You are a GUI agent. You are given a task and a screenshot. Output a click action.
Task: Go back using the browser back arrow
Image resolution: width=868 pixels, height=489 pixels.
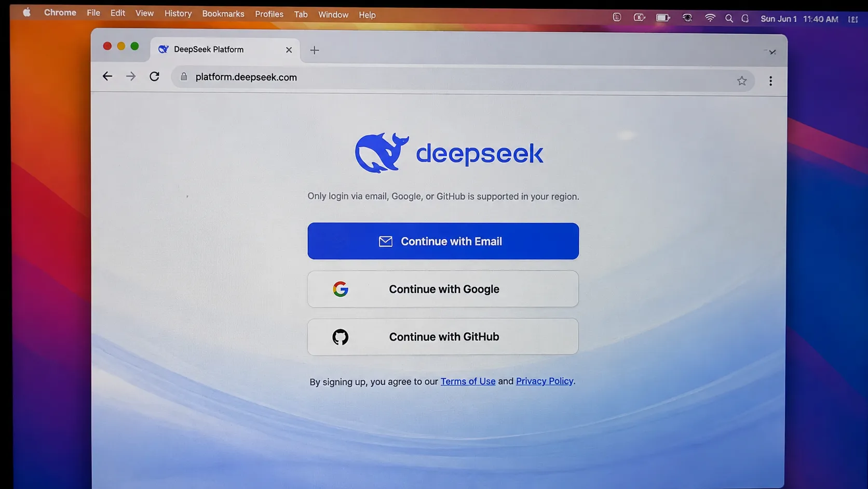point(107,76)
